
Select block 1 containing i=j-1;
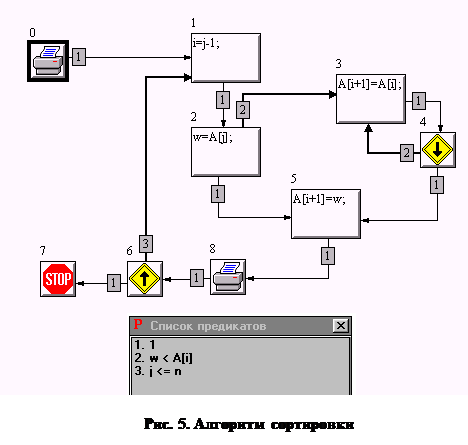pos(226,58)
